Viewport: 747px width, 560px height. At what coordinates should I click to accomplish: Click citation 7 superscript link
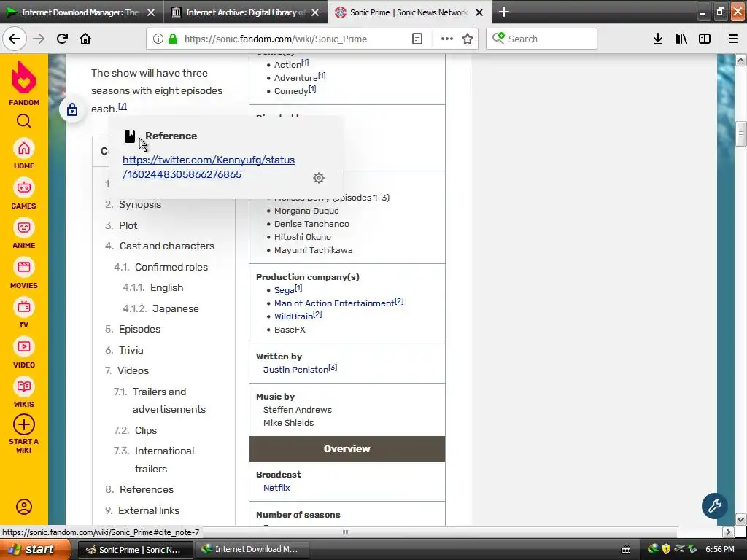(123, 106)
